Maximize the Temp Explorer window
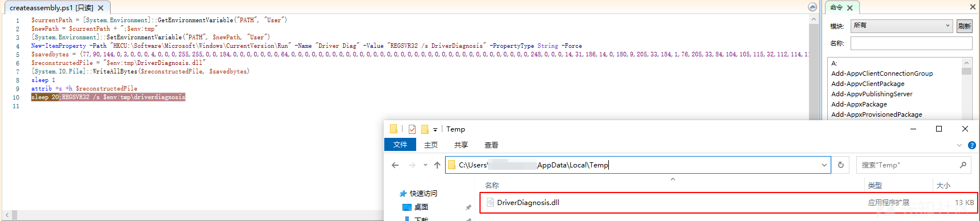The image size is (980, 221). coord(939,129)
